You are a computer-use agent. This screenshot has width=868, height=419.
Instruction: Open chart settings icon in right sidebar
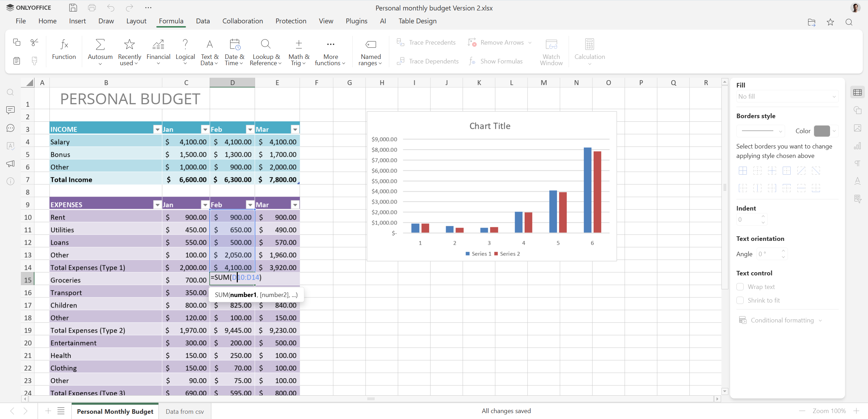858,146
